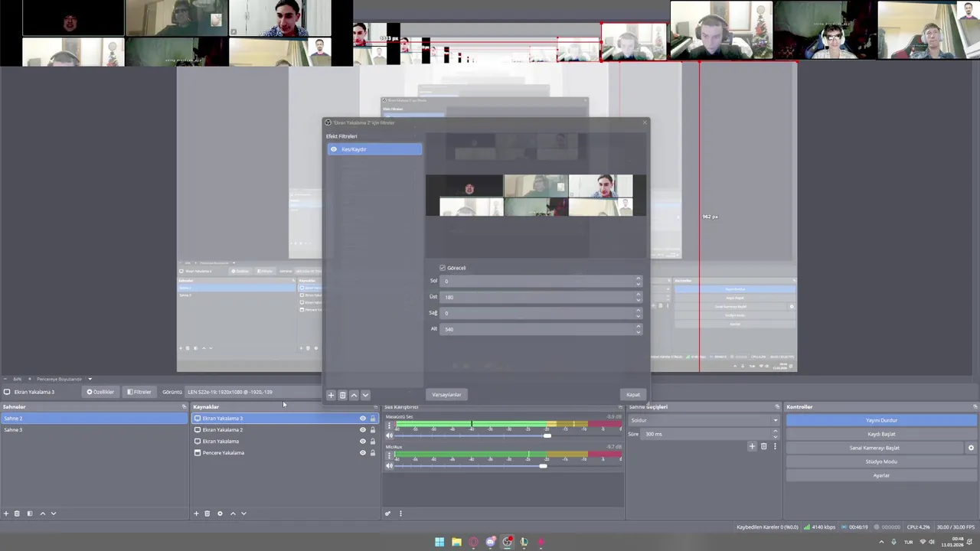Select the Pencere Yakalama source row
Viewport: 980px width, 551px height.
[285, 453]
